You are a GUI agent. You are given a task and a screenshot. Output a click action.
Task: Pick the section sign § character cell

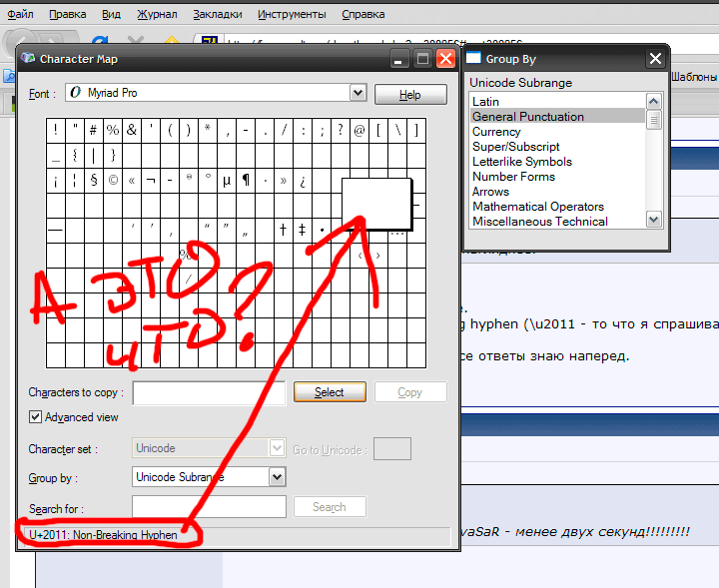[x=94, y=181]
